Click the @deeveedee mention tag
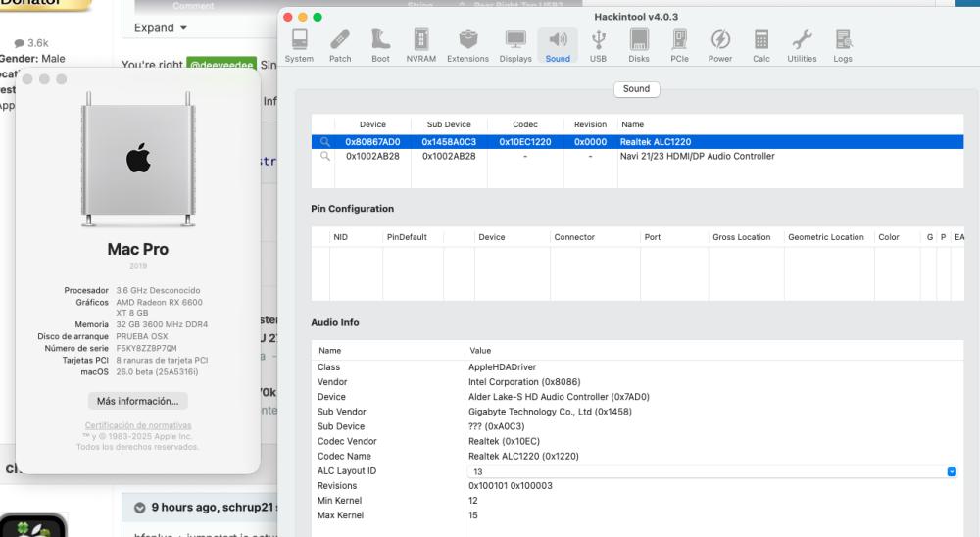 pyautogui.click(x=221, y=65)
